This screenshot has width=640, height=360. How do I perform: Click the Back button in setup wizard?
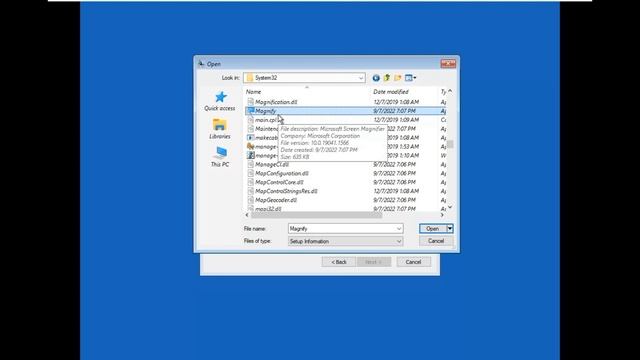(x=338, y=262)
